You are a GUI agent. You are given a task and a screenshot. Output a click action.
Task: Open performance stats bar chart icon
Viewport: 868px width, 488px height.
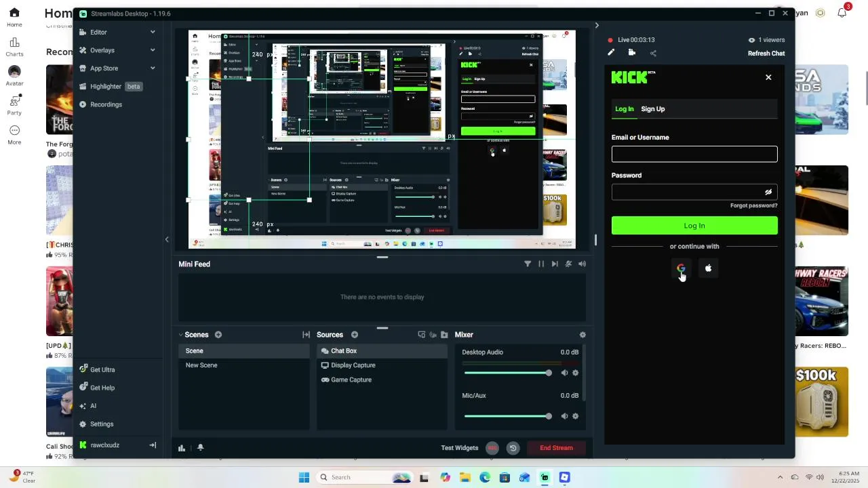point(182,448)
